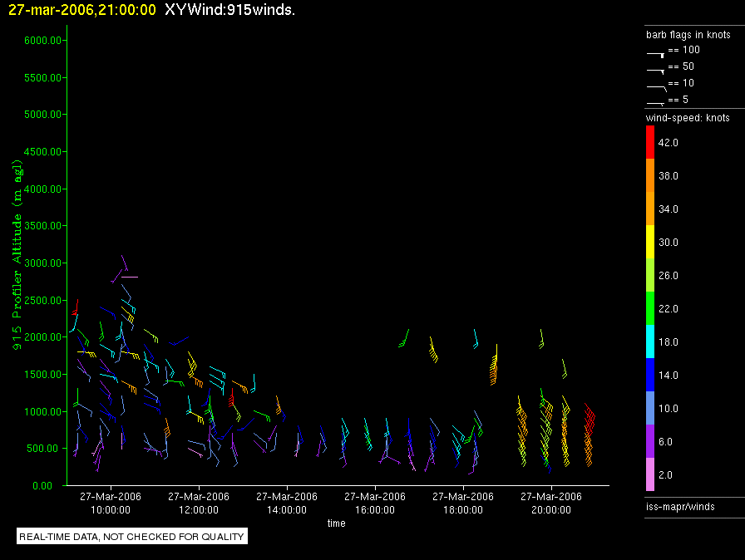This screenshot has width=745, height=560.
Task: Click the blue 14.0 knots color band
Action: [650, 376]
